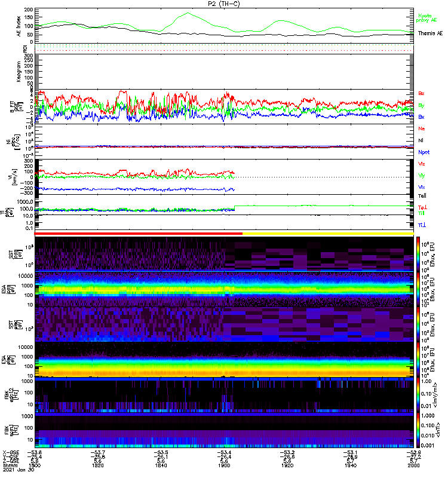Click the FBK mV/m color bar
This screenshot has width=448, height=478.
point(418,395)
